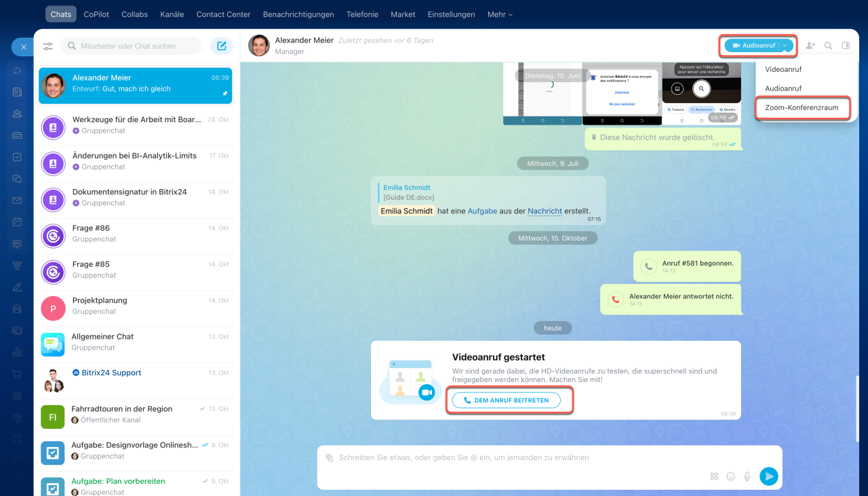Viewport: 868px width, 496px height.
Task: Switch to the Chats tab
Action: click(61, 14)
